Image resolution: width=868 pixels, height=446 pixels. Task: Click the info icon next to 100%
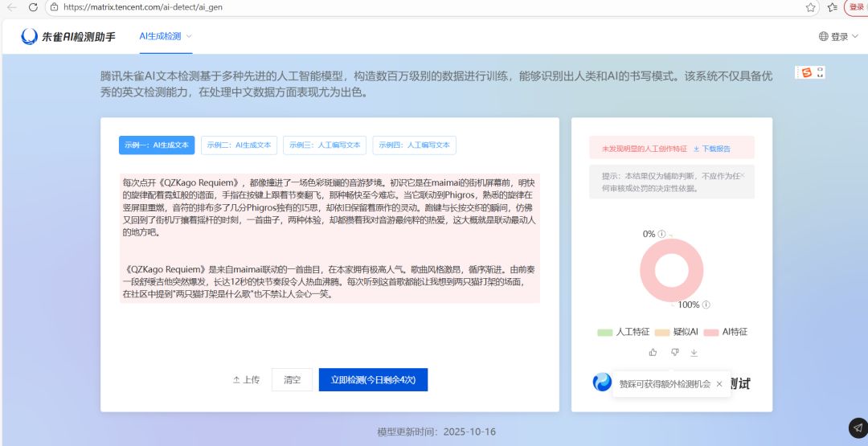click(706, 305)
